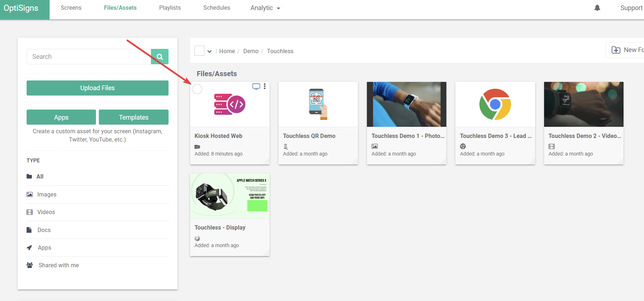Expand the selection dropdown arrow beside checkbox
The height and width of the screenshot is (301, 644).
210,51
